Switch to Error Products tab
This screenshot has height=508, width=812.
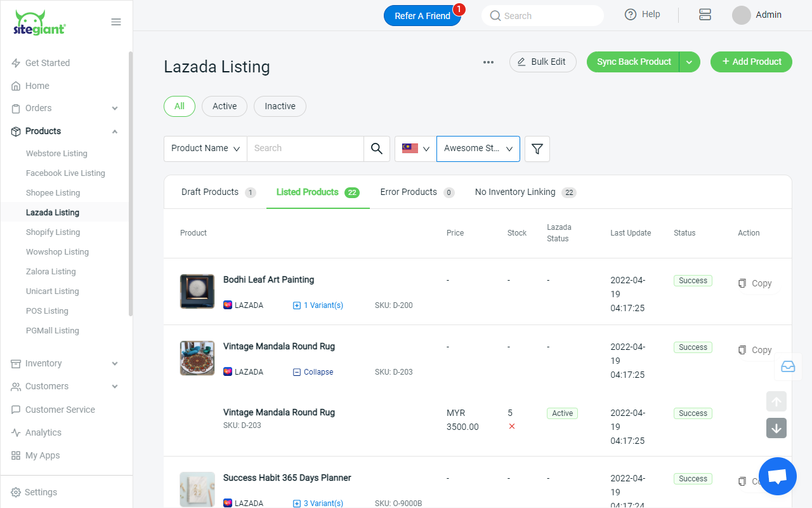tap(417, 192)
